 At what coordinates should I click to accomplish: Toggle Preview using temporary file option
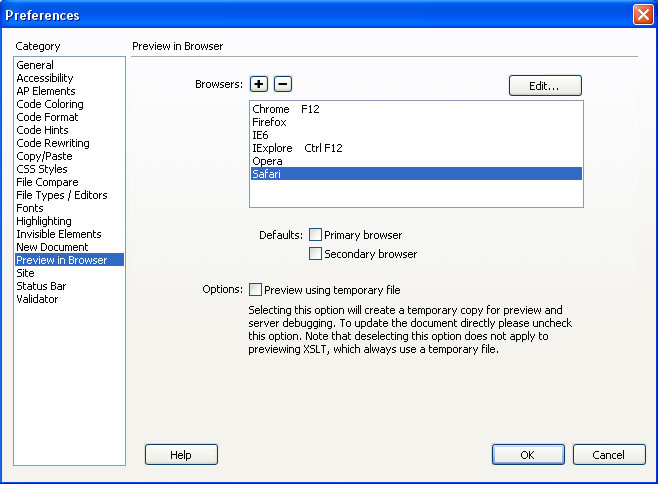[255, 290]
